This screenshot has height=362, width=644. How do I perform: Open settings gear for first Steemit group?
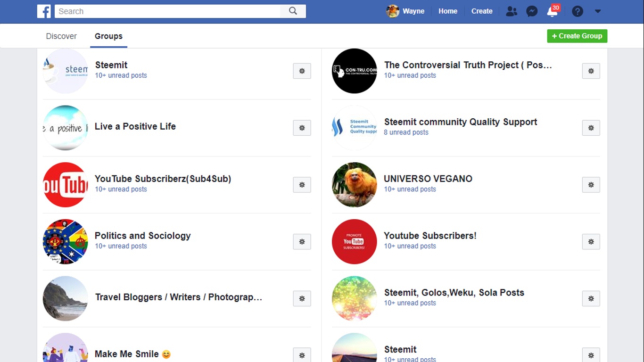coord(302,71)
